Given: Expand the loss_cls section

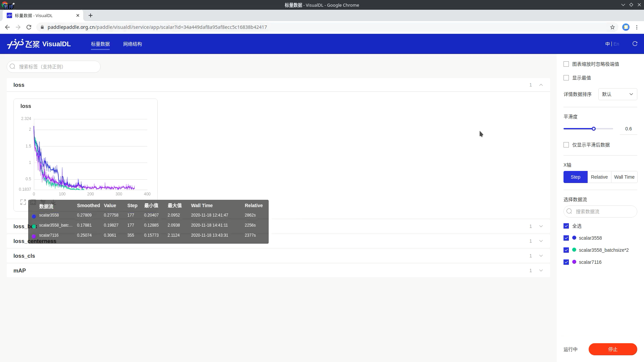Looking at the screenshot, I should click(x=541, y=255).
